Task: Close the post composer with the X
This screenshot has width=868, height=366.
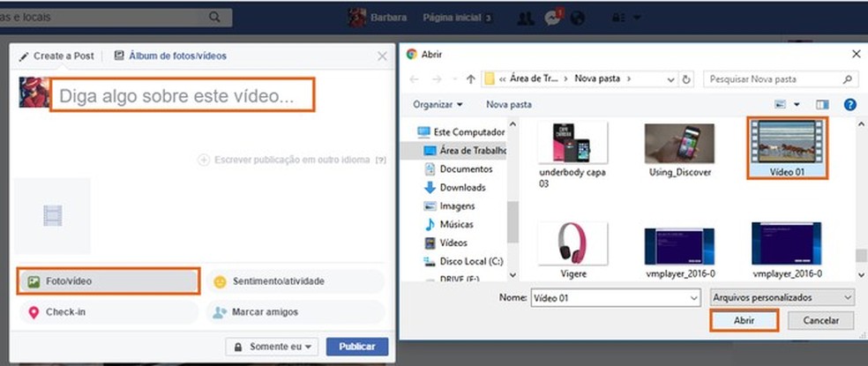Action: [x=382, y=56]
